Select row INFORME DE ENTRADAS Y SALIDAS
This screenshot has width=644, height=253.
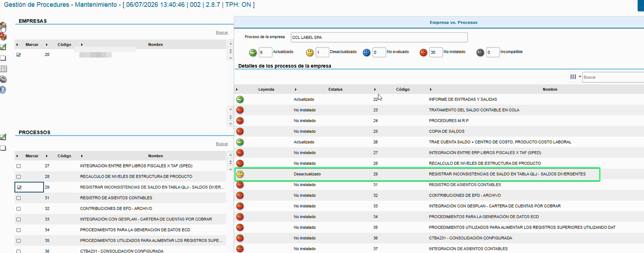click(x=439, y=99)
